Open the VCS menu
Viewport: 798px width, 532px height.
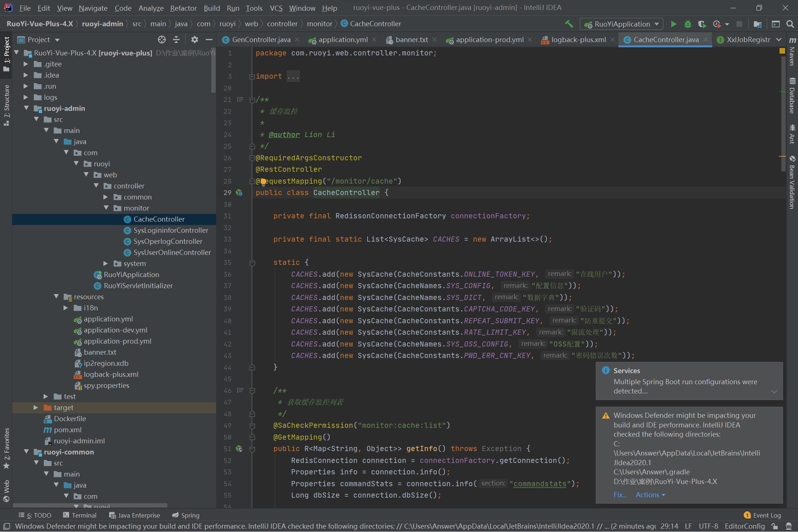(x=276, y=8)
